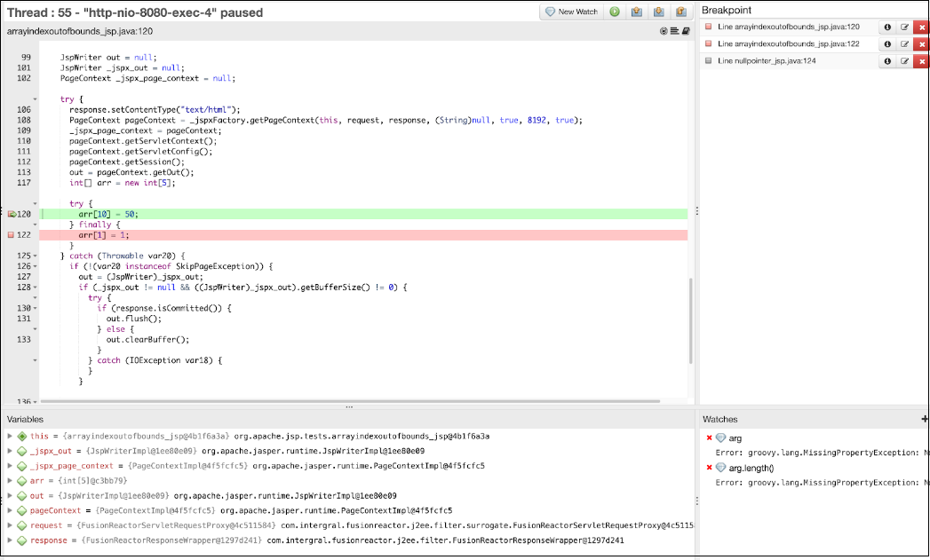Click the code line 'arr[1] = 1;'
The image size is (930, 560).
[104, 235]
